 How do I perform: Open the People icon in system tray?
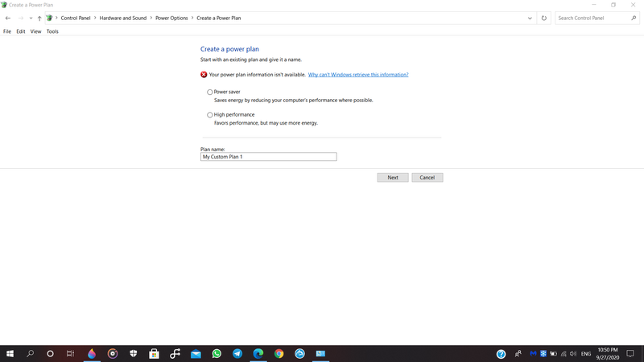[x=518, y=353]
